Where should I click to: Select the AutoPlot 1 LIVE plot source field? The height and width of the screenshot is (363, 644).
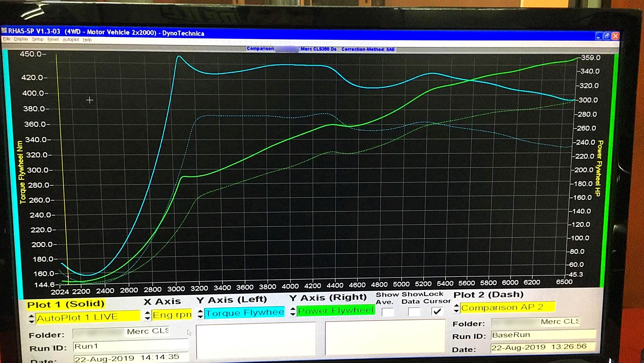pyautogui.click(x=88, y=317)
